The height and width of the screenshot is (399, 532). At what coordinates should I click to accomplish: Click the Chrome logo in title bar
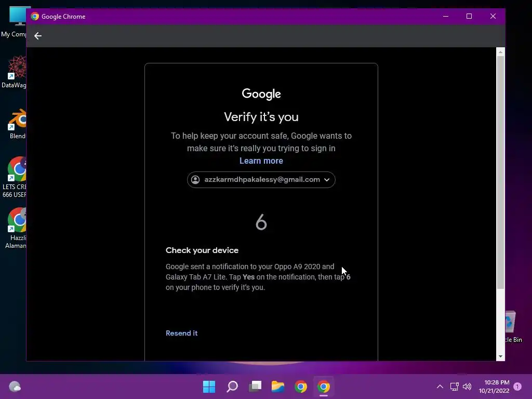35,16
